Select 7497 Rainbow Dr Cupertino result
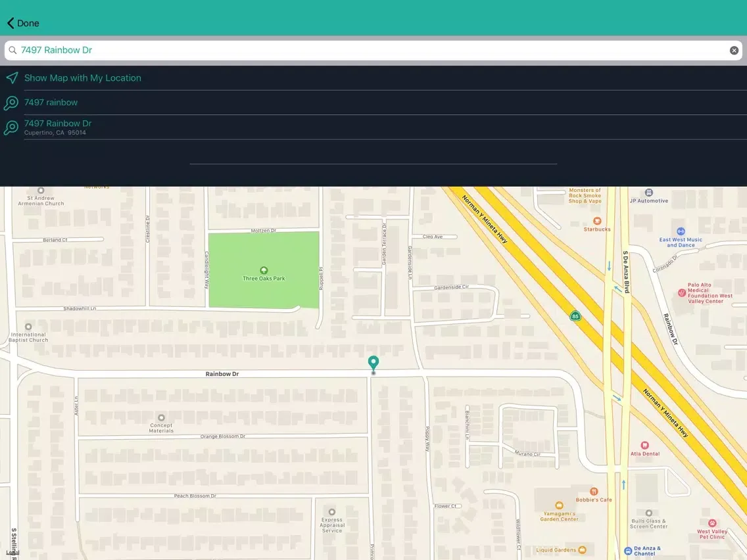Image resolution: width=747 pixels, height=560 pixels. pos(373,127)
